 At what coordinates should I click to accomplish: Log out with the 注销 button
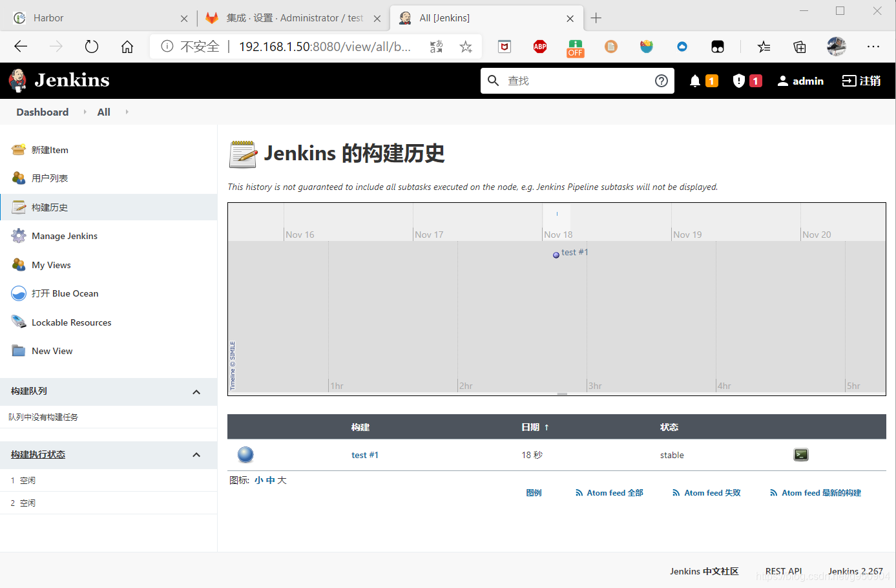click(x=862, y=81)
